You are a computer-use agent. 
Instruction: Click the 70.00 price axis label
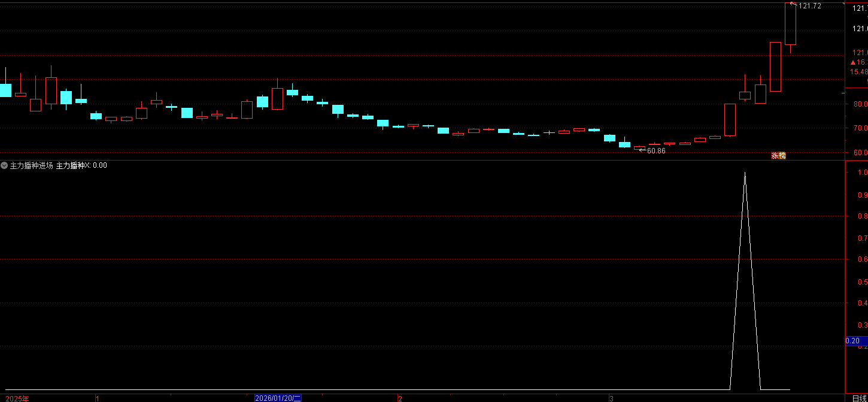860,128
